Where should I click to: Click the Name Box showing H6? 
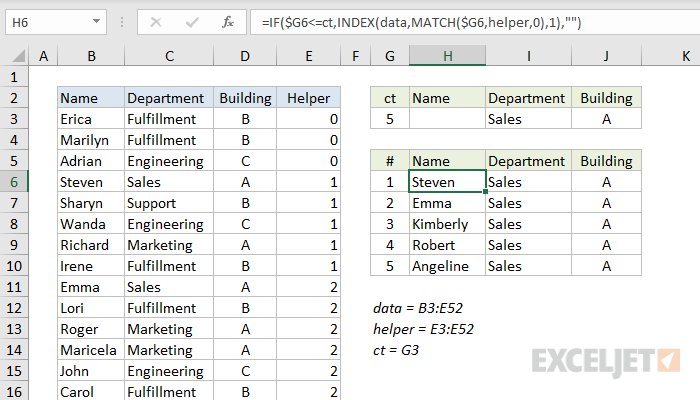50,21
